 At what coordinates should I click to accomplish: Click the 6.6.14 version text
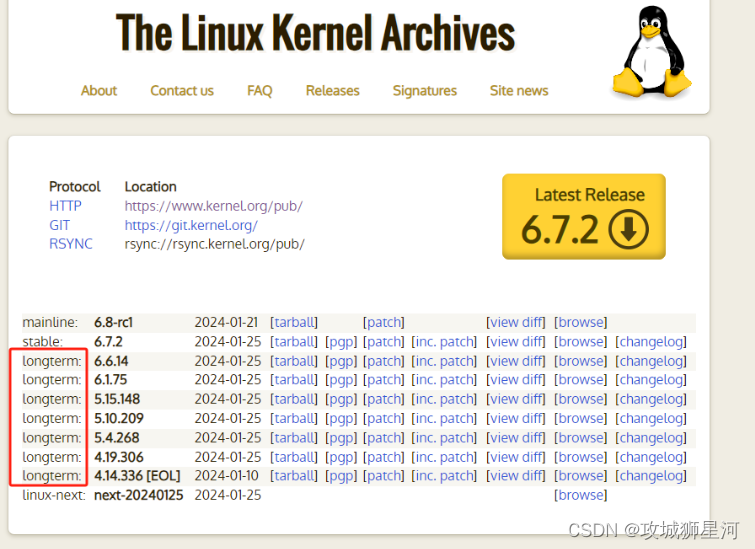(x=111, y=361)
